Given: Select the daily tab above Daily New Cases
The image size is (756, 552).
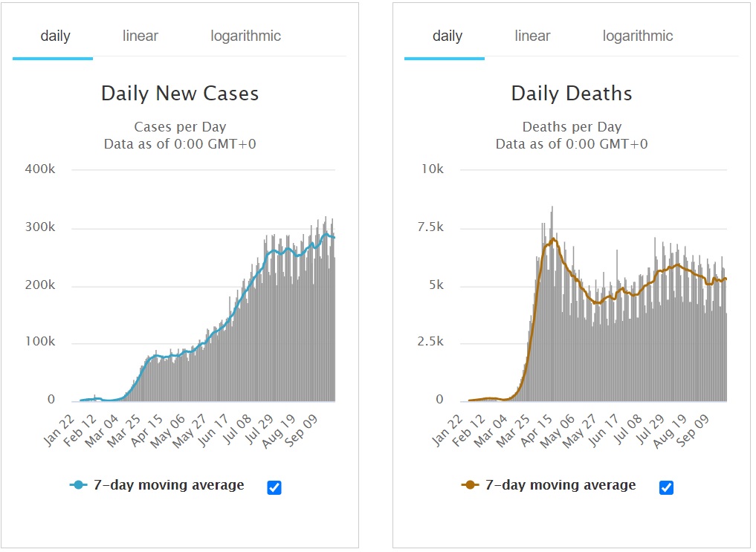Looking at the screenshot, I should tap(55, 36).
